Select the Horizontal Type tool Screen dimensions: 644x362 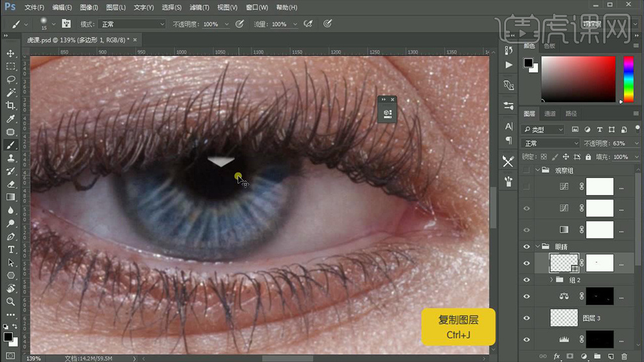[x=10, y=250]
